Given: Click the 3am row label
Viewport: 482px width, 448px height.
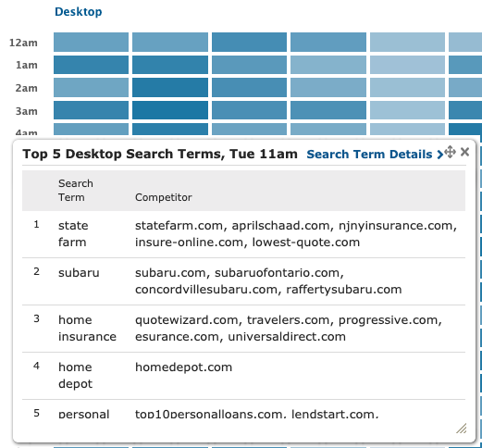Looking at the screenshot, I should tap(27, 111).
